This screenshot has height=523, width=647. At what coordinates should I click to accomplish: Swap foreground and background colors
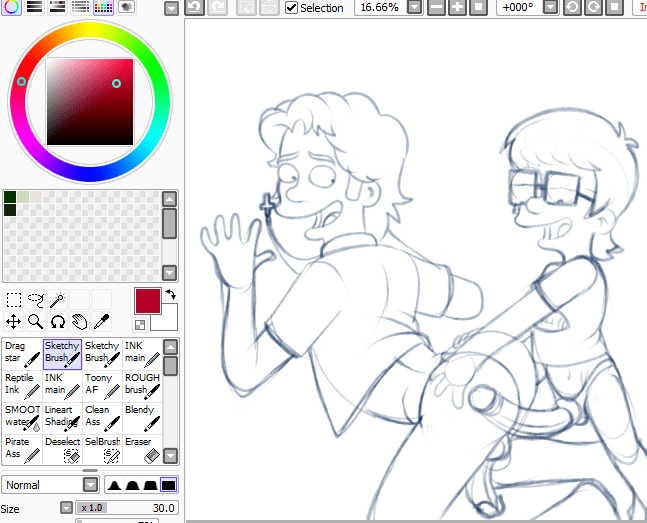coord(170,294)
